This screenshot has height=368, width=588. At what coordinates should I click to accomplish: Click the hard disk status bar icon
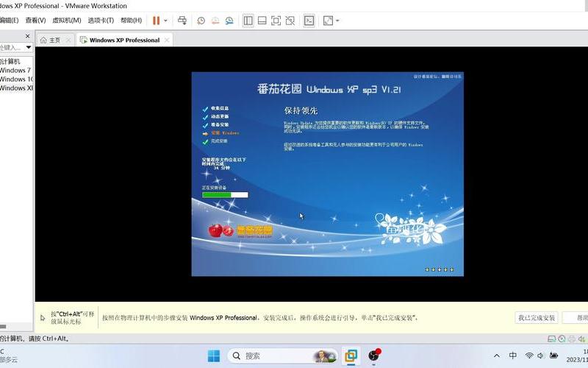point(552,339)
